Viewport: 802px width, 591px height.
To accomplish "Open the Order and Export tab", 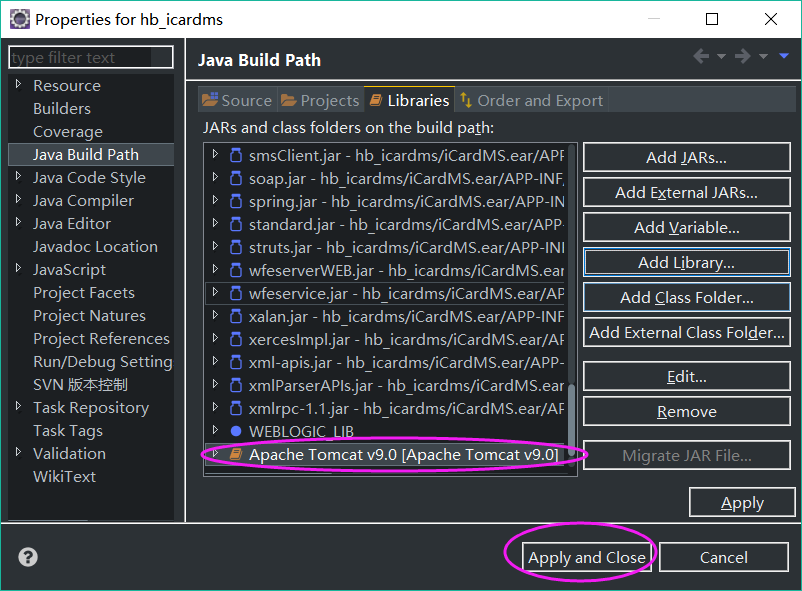I will pos(531,100).
